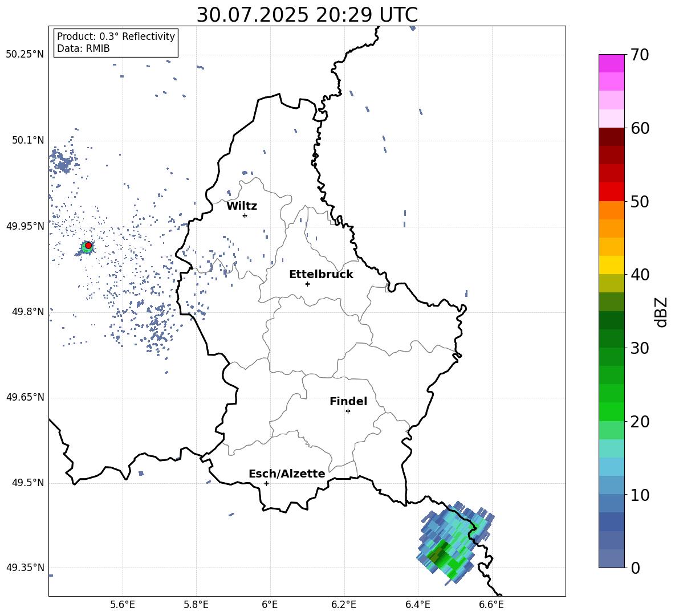Pick the turquoise colorbar segment near 16 dBZ
The height and width of the screenshot is (616, 675).
pos(612,448)
